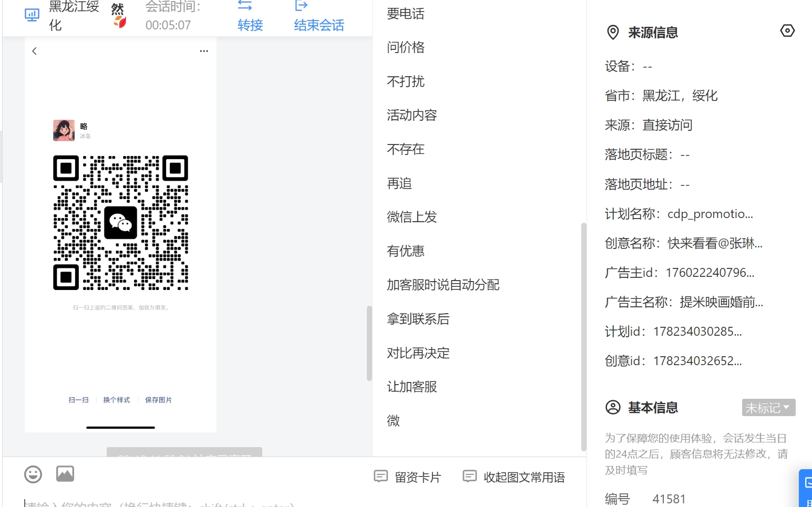
Task: Click the location pin icon beside 来源信息
Action: pyautogui.click(x=613, y=33)
